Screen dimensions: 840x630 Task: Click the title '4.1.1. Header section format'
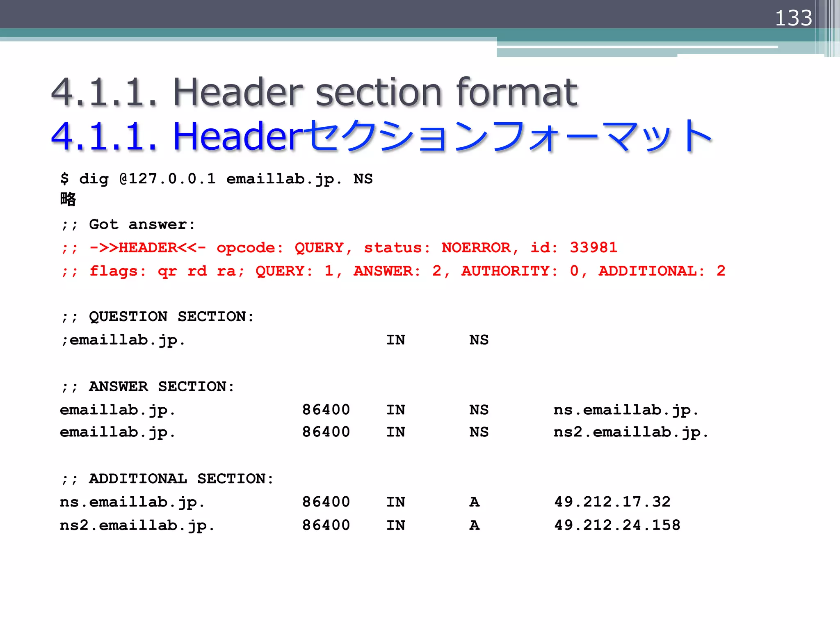point(314,92)
